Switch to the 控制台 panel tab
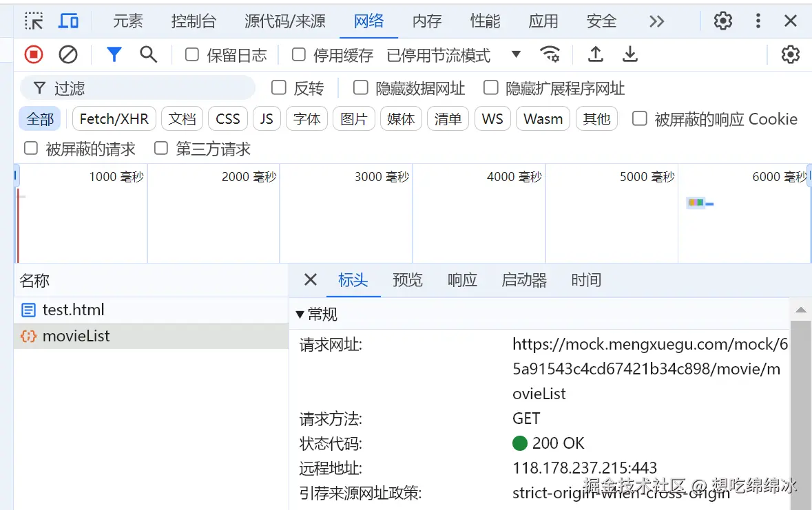The height and width of the screenshot is (510, 812). [194, 21]
